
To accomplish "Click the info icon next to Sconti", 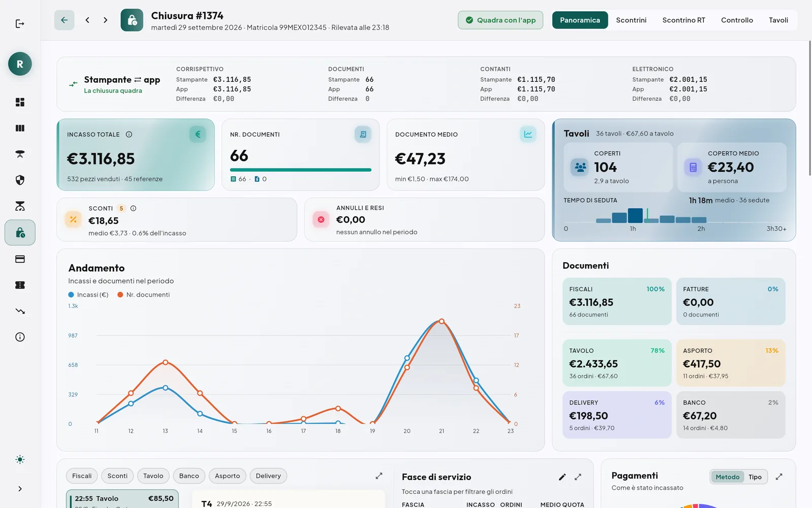I will 133,208.
